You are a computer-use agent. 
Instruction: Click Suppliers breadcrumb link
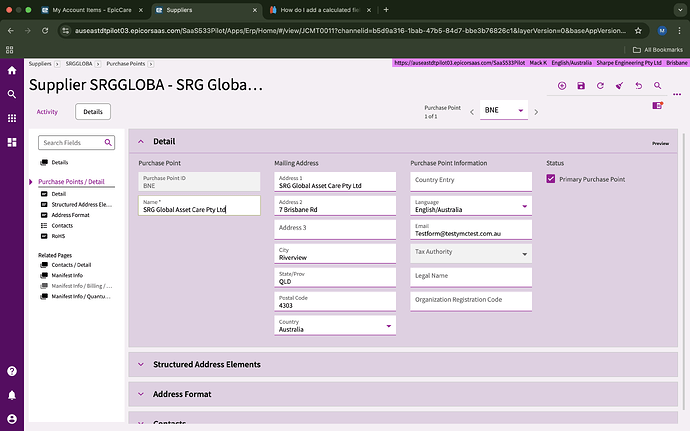[x=40, y=64]
